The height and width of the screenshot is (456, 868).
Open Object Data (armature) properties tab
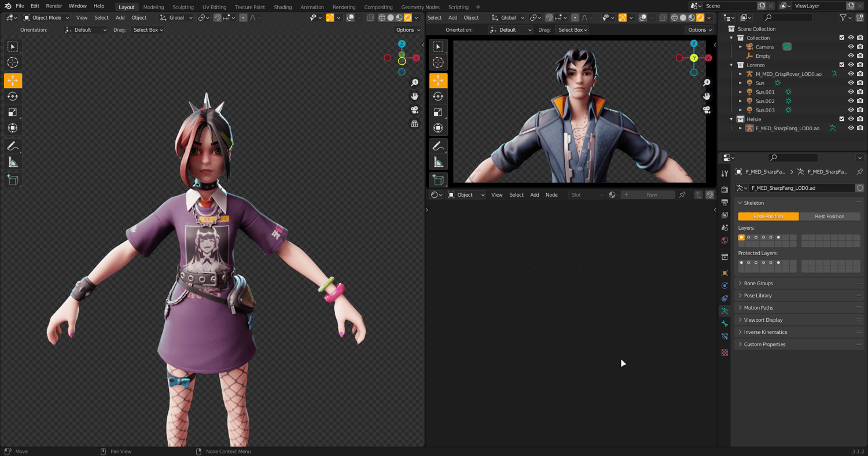(724, 311)
